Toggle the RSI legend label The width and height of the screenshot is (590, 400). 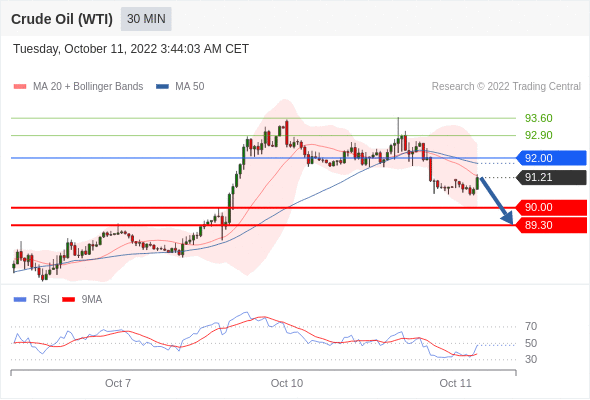41,300
